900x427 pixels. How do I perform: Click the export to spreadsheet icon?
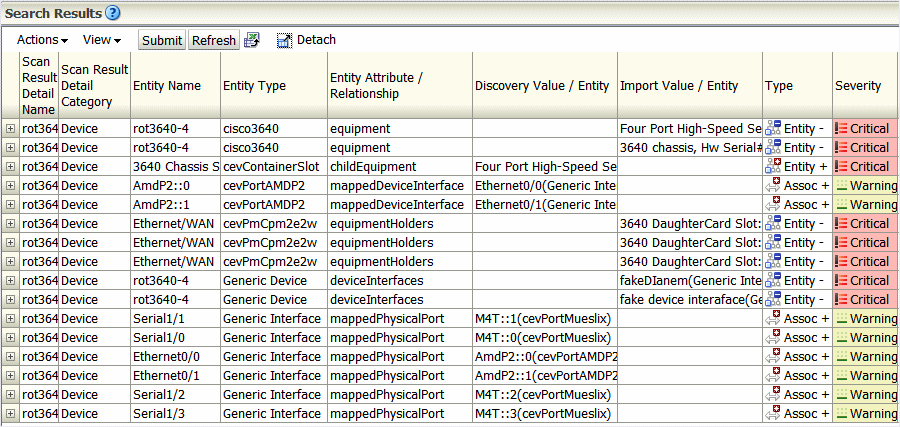[252, 40]
